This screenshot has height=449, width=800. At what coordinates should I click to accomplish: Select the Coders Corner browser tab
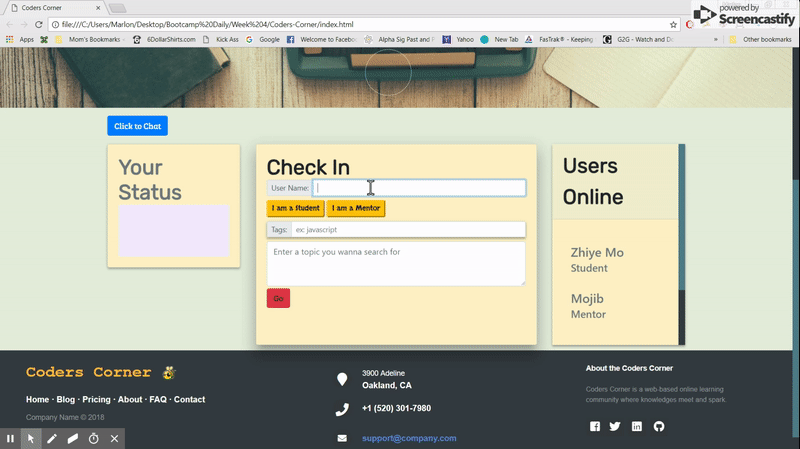pyautogui.click(x=54, y=8)
